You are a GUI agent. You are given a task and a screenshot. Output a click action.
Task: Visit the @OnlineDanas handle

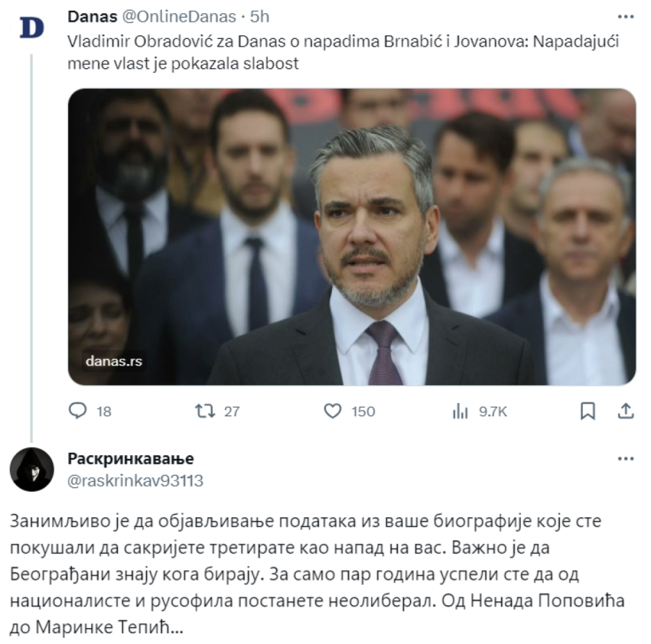179,17
